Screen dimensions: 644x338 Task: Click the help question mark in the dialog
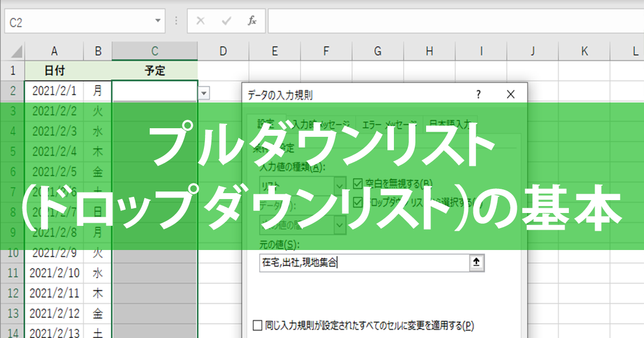click(x=479, y=95)
